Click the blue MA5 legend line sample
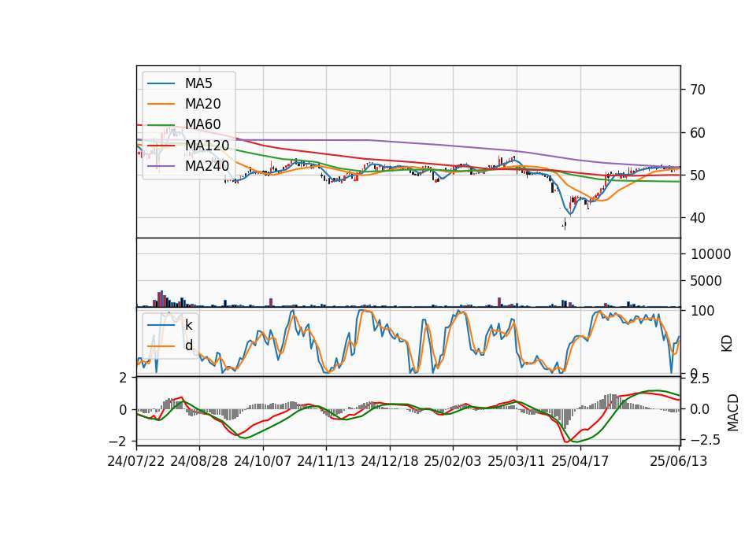 pyautogui.click(x=161, y=83)
